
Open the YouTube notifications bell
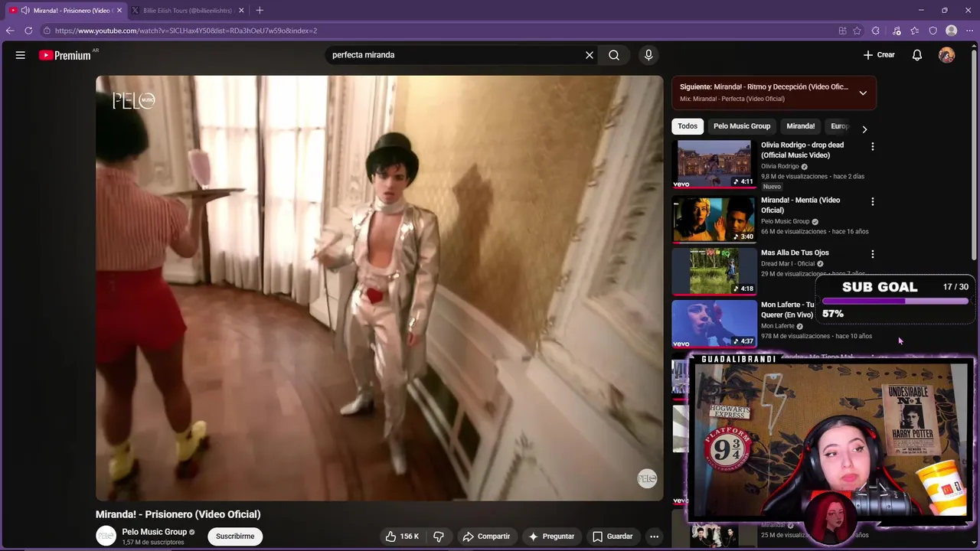coord(917,55)
